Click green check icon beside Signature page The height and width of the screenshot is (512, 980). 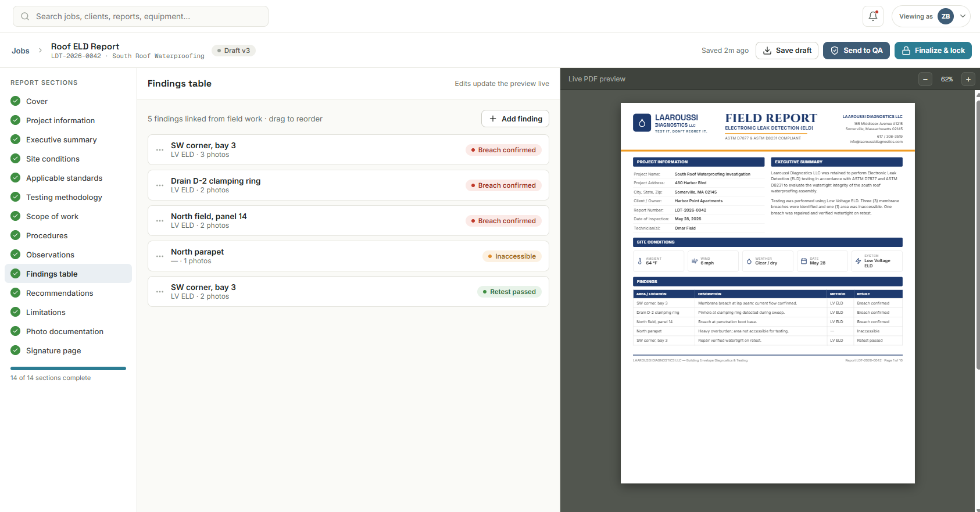(x=16, y=350)
